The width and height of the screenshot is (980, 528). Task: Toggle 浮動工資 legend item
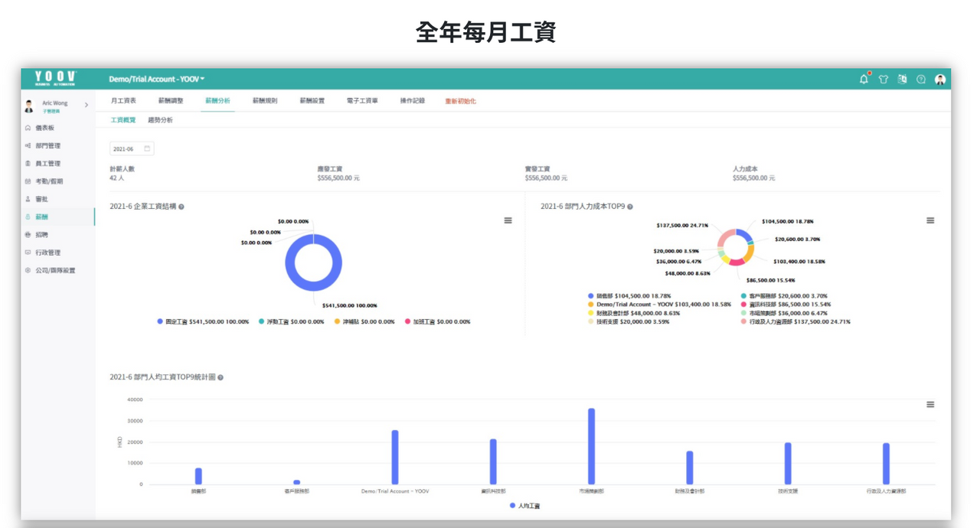click(291, 322)
